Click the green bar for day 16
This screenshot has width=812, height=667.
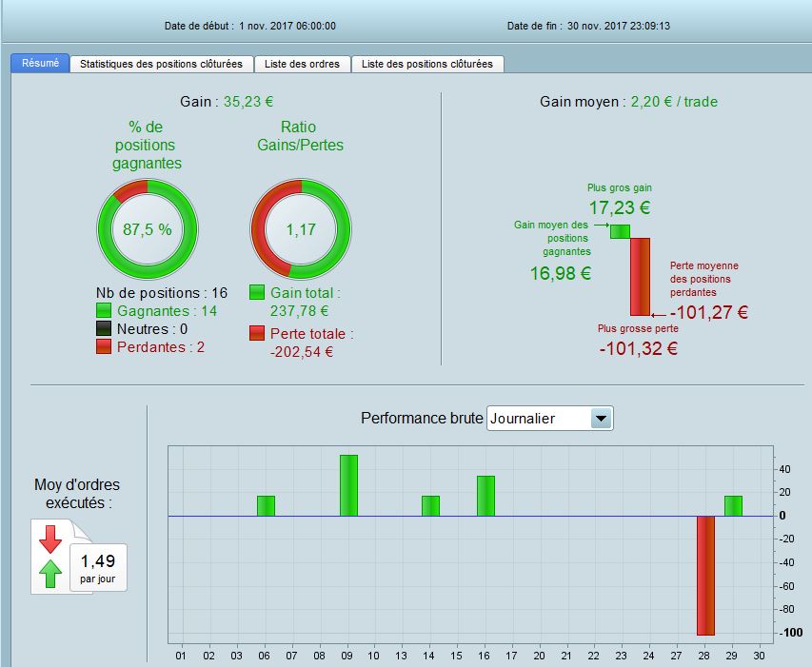[x=485, y=496]
